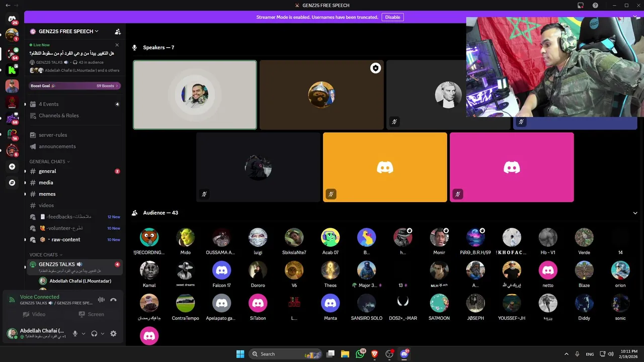Open the server icon with 58 badge
The image size is (644, 362).
[x=12, y=119]
